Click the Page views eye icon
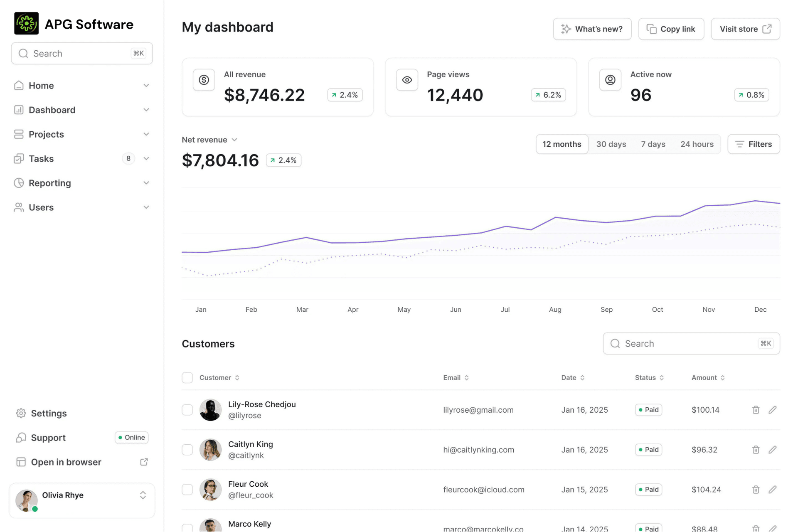 coord(407,80)
